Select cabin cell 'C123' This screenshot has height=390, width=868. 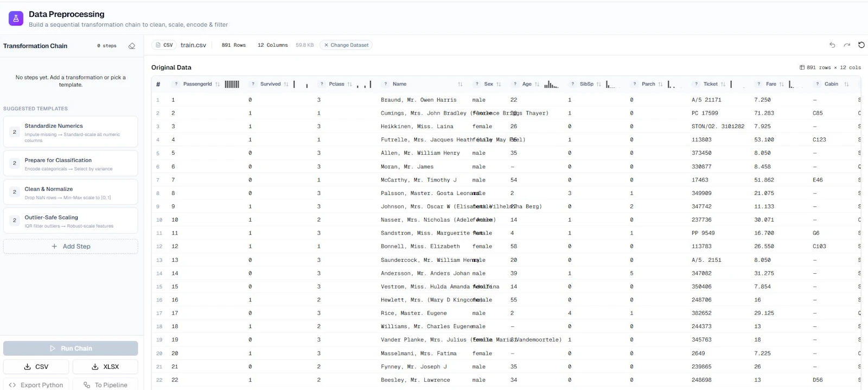click(x=819, y=140)
